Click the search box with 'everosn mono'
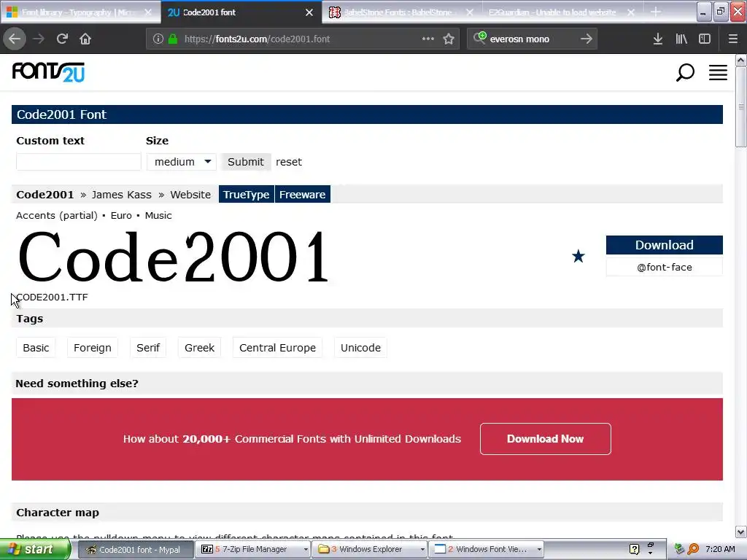This screenshot has width=747, height=560. point(533,39)
